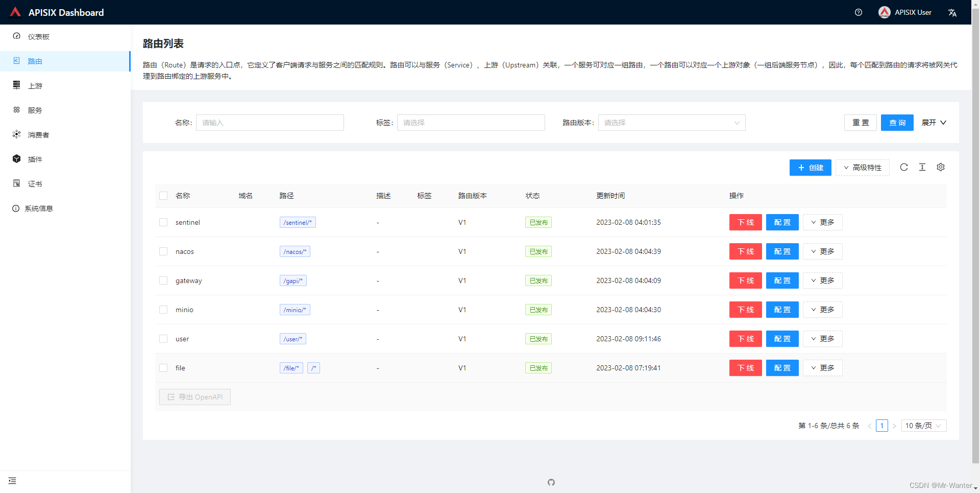Expand filters with 展开
The width and height of the screenshot is (980, 493).
click(934, 123)
